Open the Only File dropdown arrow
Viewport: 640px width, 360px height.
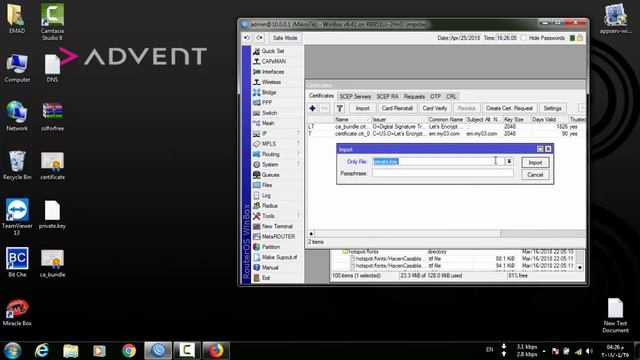pos(509,161)
